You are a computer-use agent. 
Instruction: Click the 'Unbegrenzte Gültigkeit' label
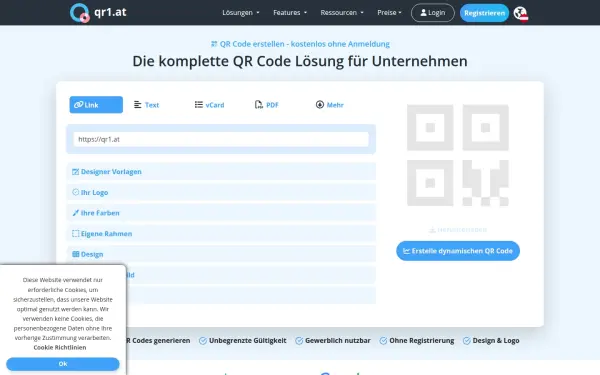(248, 341)
